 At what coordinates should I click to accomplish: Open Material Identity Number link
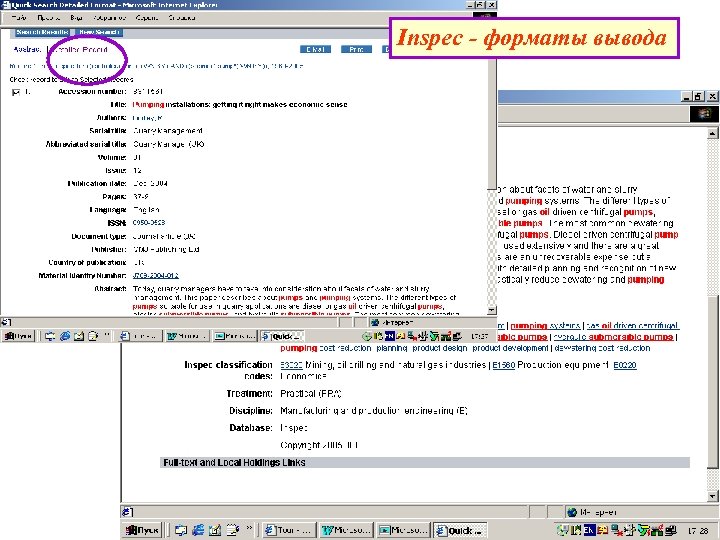[x=156, y=276]
